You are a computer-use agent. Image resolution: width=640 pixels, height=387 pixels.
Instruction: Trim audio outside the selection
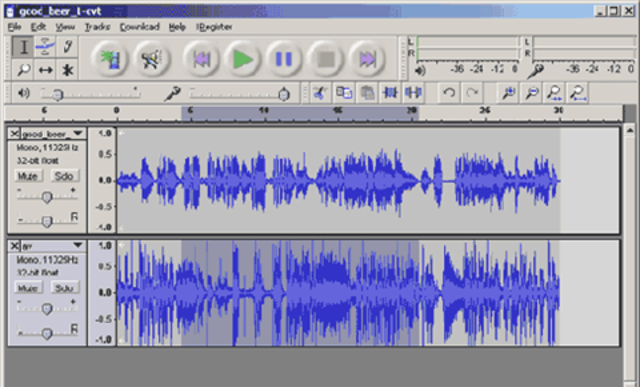390,93
